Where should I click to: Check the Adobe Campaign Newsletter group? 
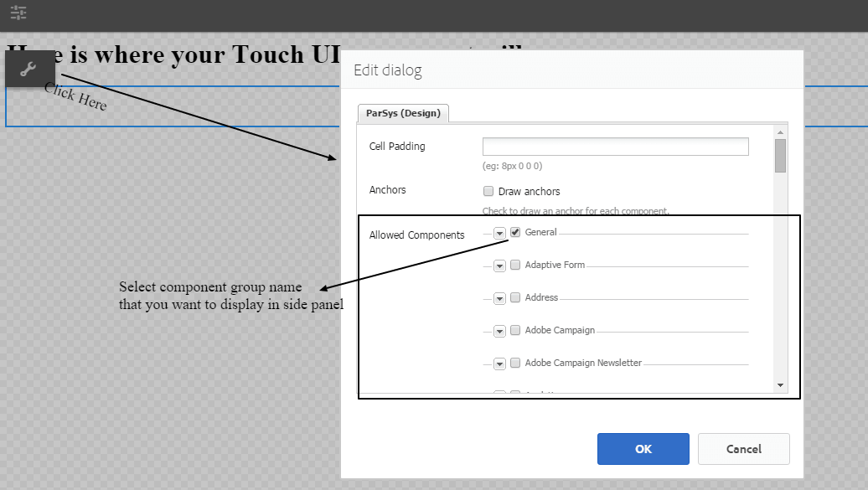click(x=514, y=363)
